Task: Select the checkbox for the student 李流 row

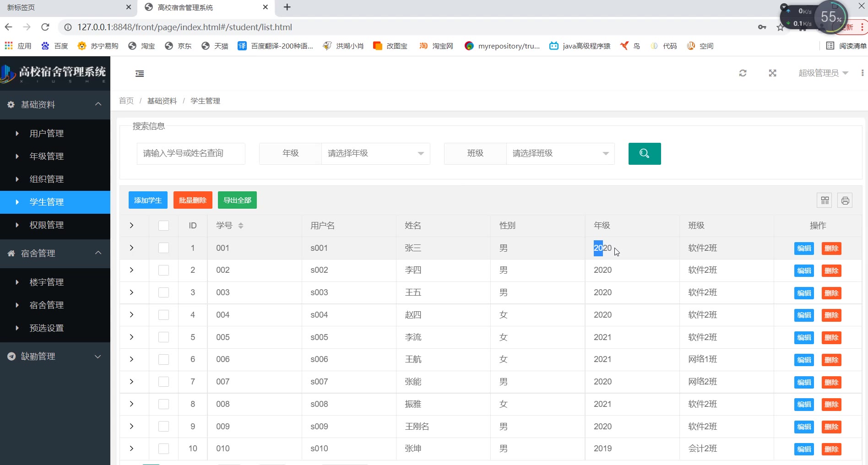Action: (163, 337)
